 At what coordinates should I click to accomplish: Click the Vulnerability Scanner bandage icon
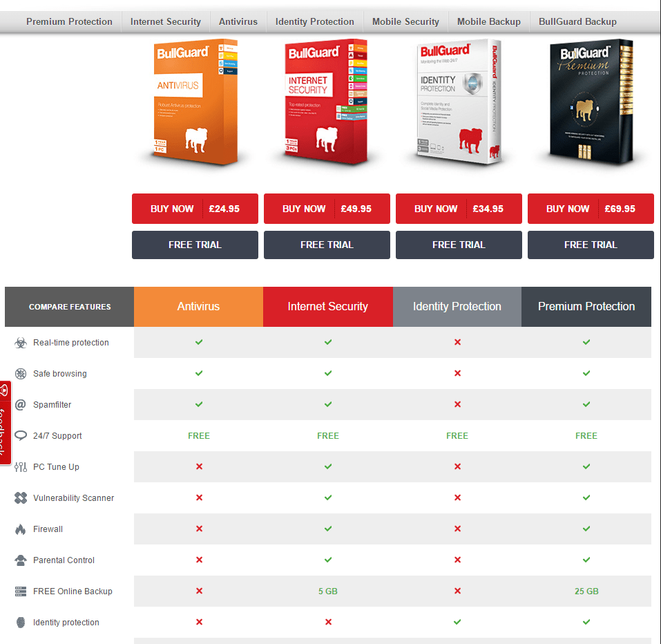(x=21, y=498)
